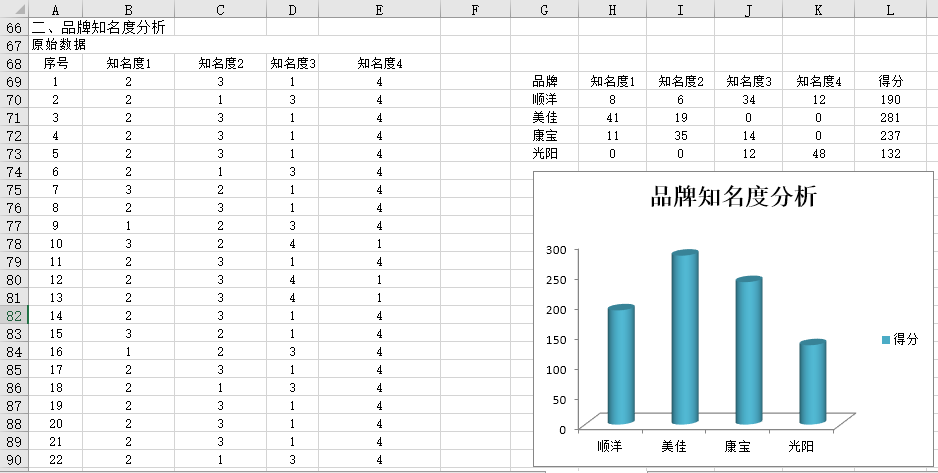This screenshot has width=938, height=473.
Task: Select row header 82
Action: [14, 315]
